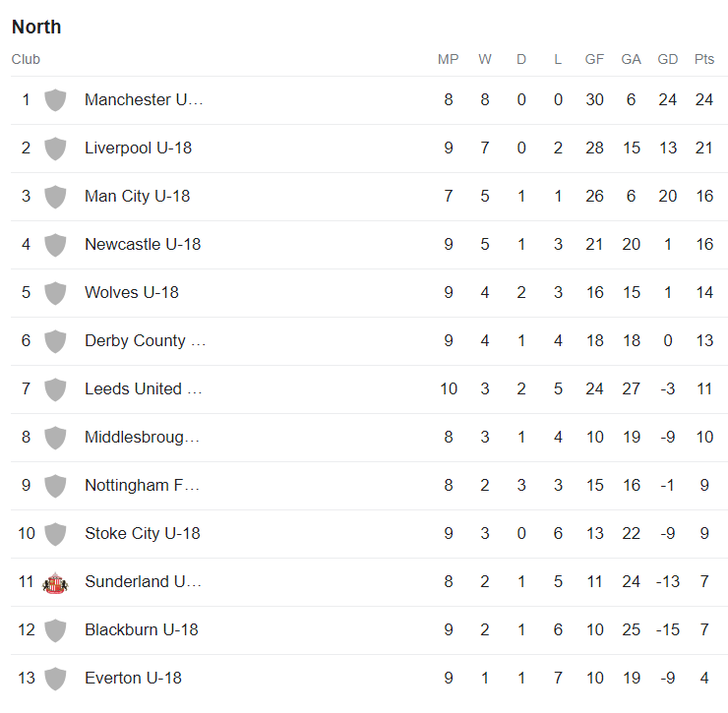
Task: Click the Stoke City U-18 shield icon
Action: pos(55,534)
